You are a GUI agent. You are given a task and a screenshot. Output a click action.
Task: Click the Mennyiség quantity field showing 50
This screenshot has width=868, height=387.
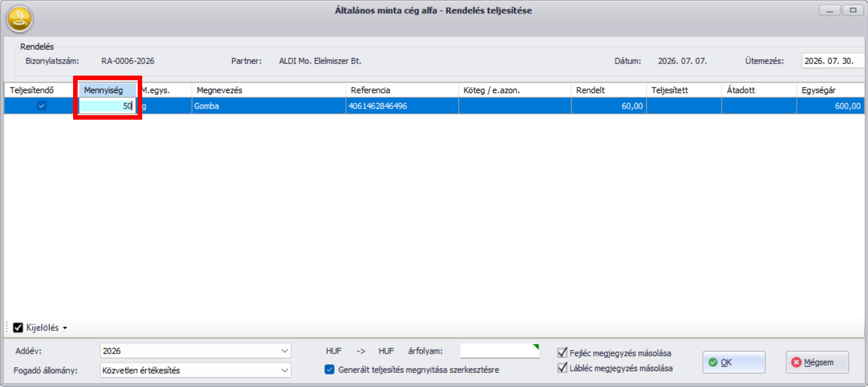[x=107, y=106]
